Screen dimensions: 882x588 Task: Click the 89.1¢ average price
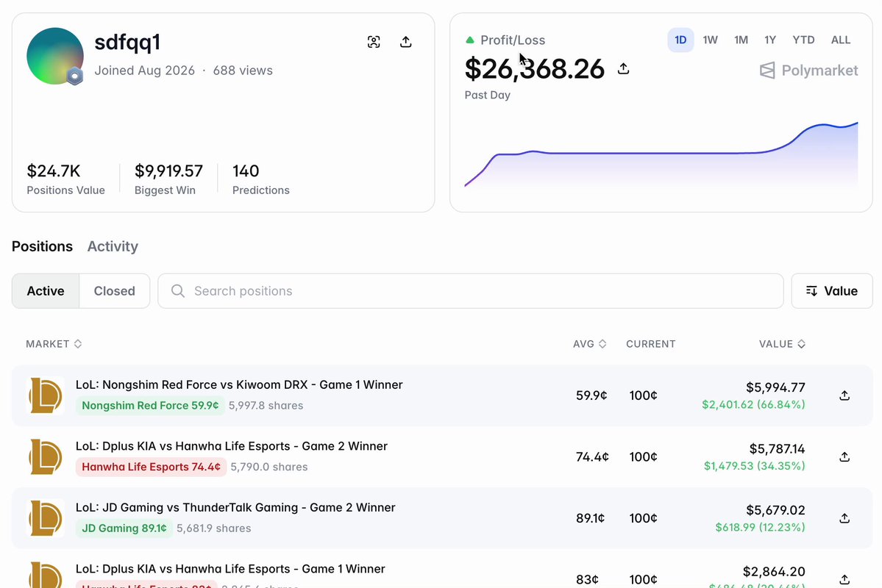[x=590, y=517]
